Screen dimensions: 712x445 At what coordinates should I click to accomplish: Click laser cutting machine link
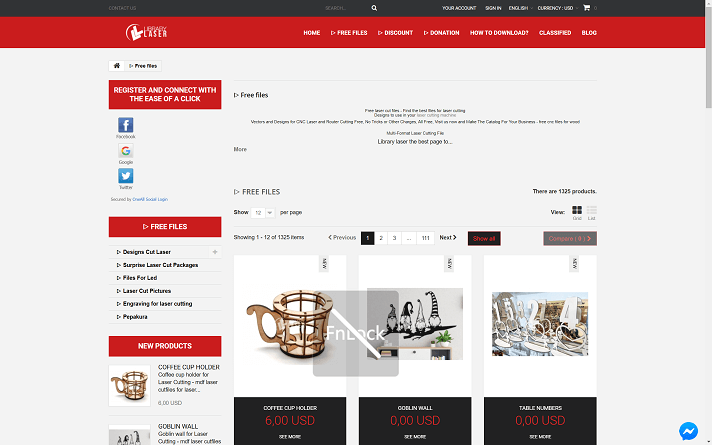(436, 115)
